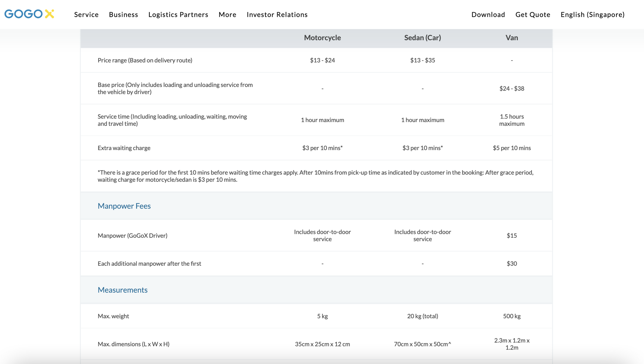Click the Download link

click(x=488, y=14)
